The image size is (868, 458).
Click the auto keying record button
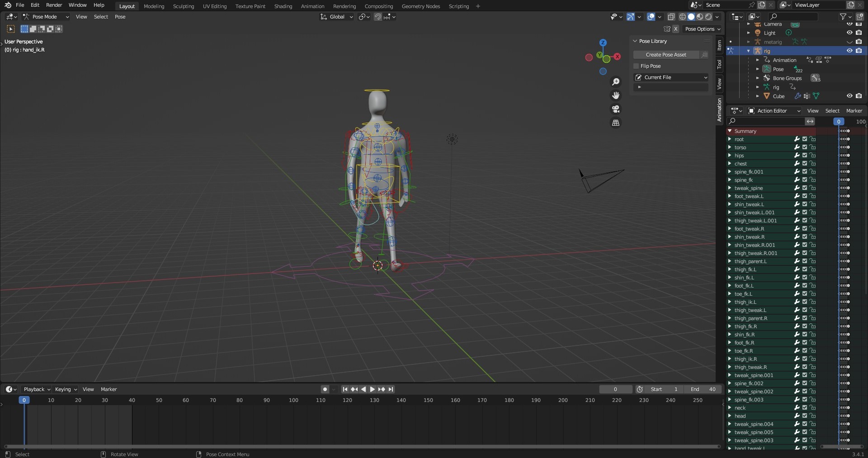[x=325, y=389]
